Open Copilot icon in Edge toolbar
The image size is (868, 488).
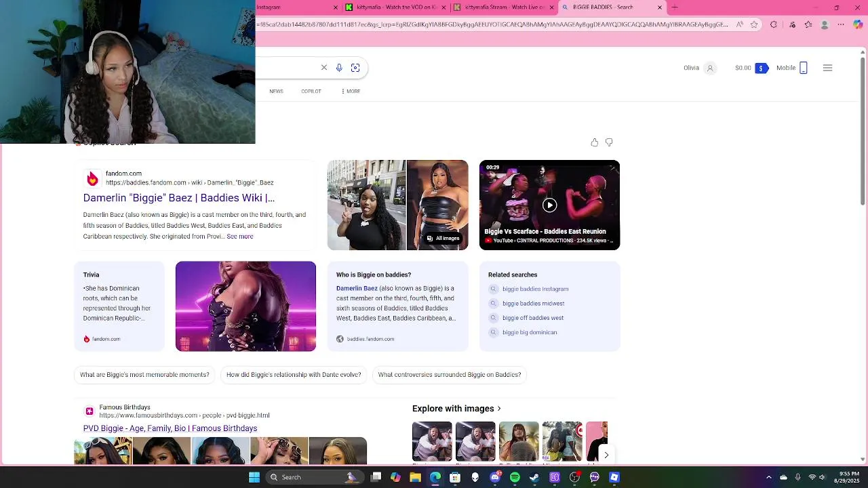[858, 24]
